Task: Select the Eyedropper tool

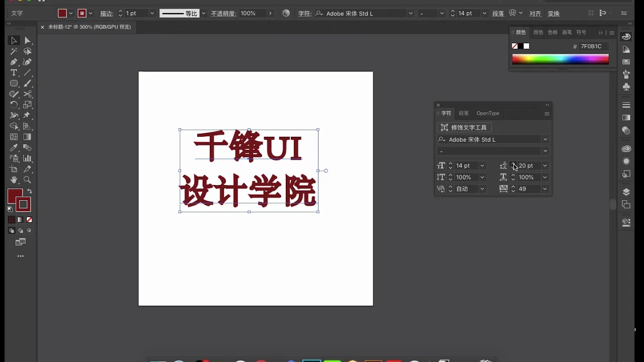Action: (14, 148)
